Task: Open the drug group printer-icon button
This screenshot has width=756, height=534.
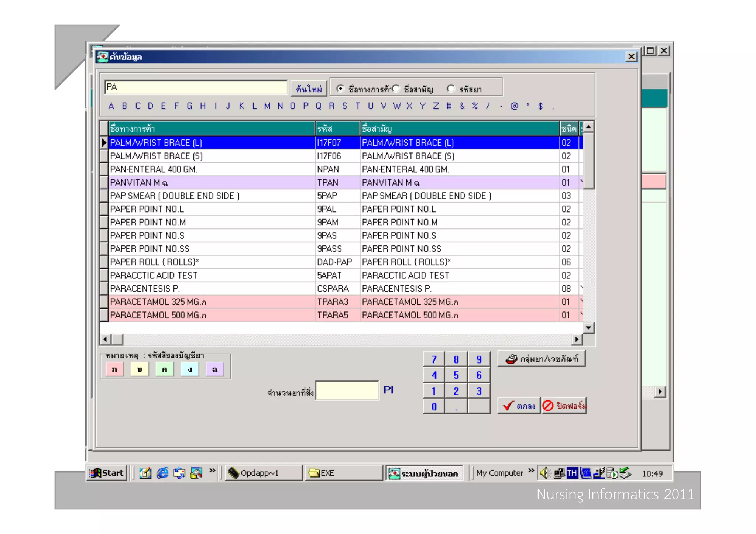Action: 541,359
